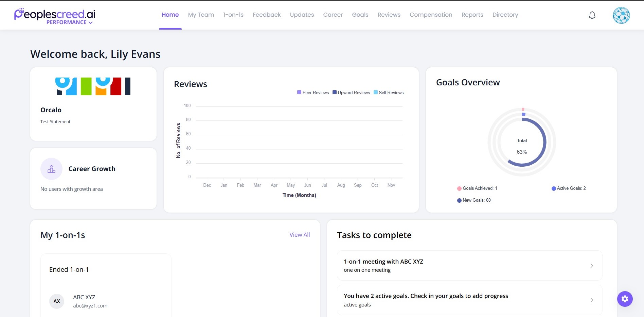644x317 pixels.
Task: Click the notification bell icon
Action: click(x=592, y=15)
